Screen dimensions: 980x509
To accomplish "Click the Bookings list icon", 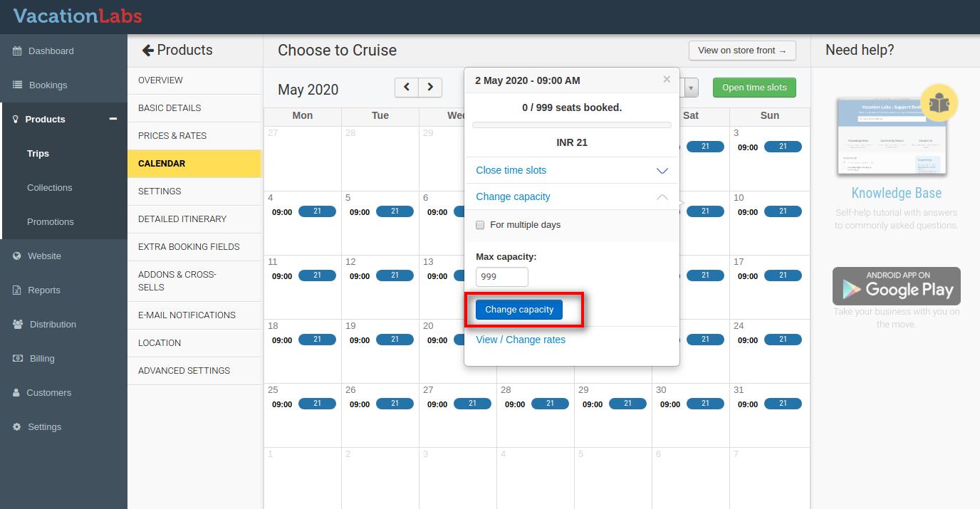I will tap(18, 85).
